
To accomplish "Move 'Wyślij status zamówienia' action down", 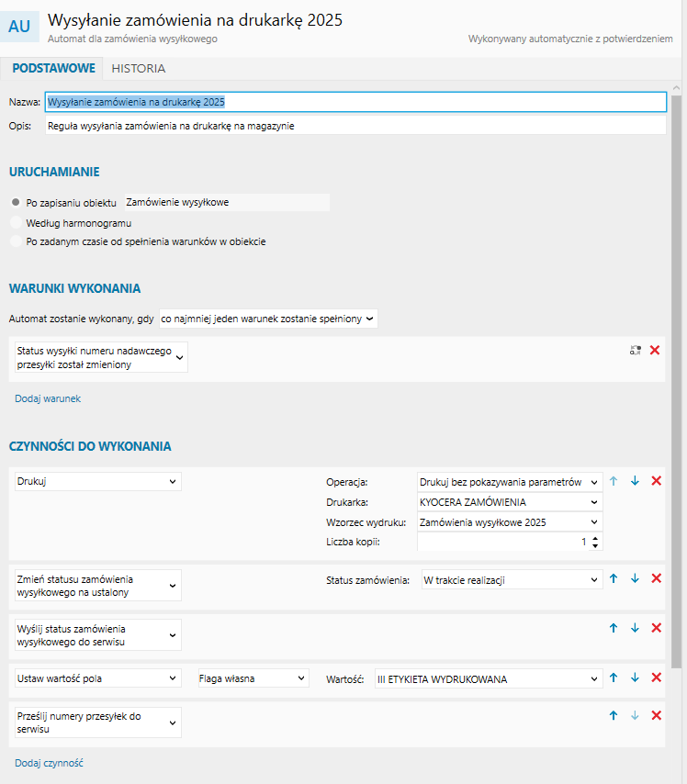I will 635,628.
